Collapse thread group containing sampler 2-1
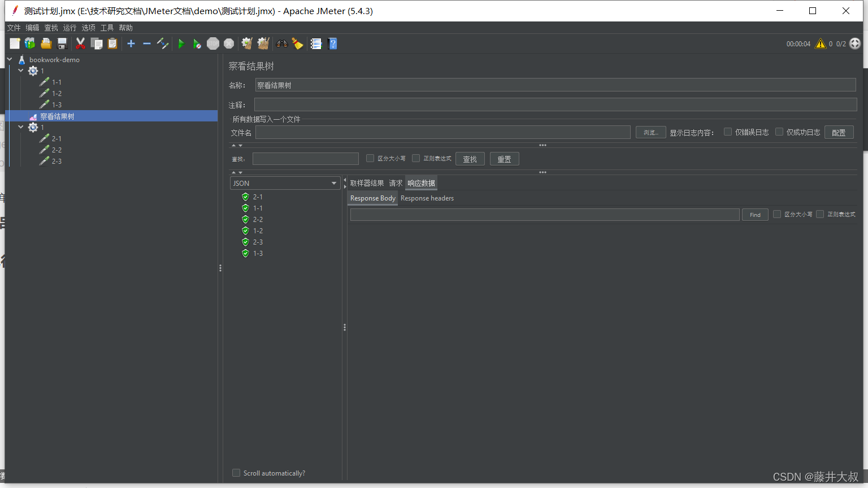This screenshot has height=488, width=868. click(21, 127)
